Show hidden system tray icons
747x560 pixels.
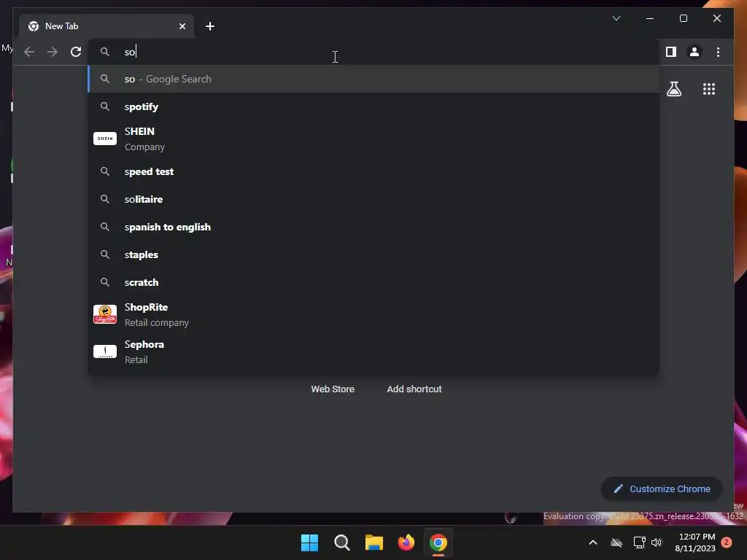[592, 542]
